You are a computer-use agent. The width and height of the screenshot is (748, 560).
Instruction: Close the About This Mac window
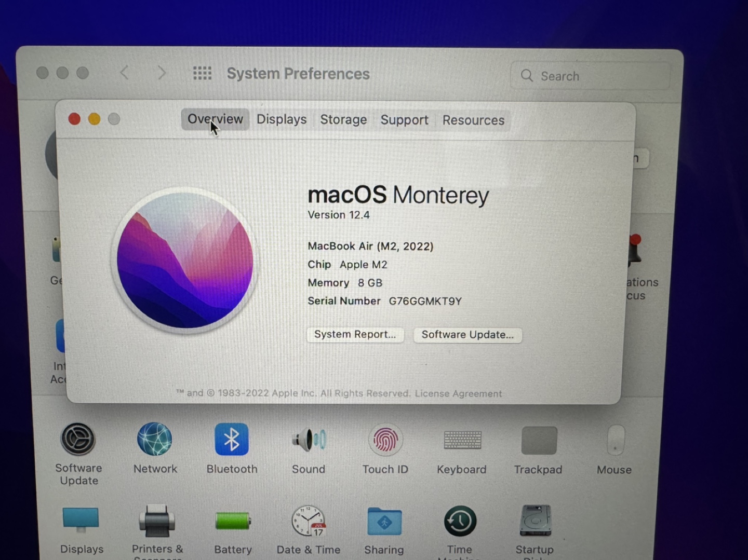(74, 119)
